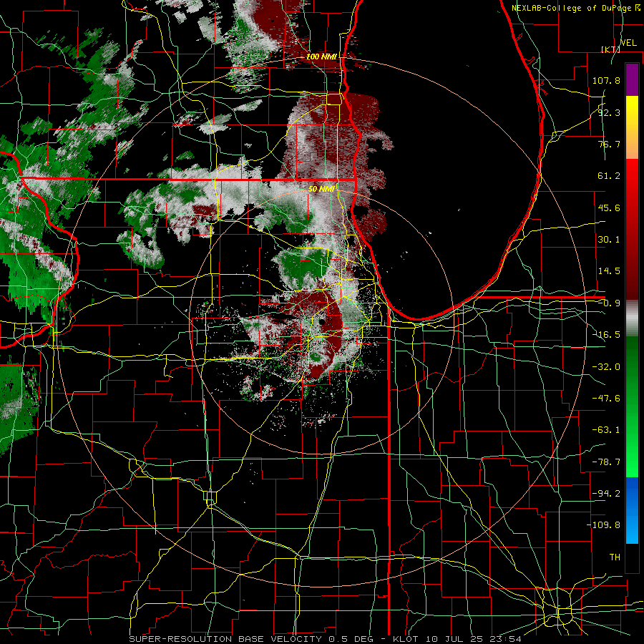The image size is (644, 644).
Task: Select the -47.6 velocity scale value
Action: pyautogui.click(x=606, y=399)
